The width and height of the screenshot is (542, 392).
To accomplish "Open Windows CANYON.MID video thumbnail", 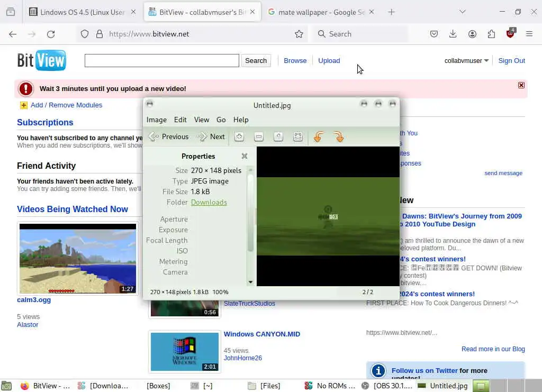I will click(x=185, y=352).
